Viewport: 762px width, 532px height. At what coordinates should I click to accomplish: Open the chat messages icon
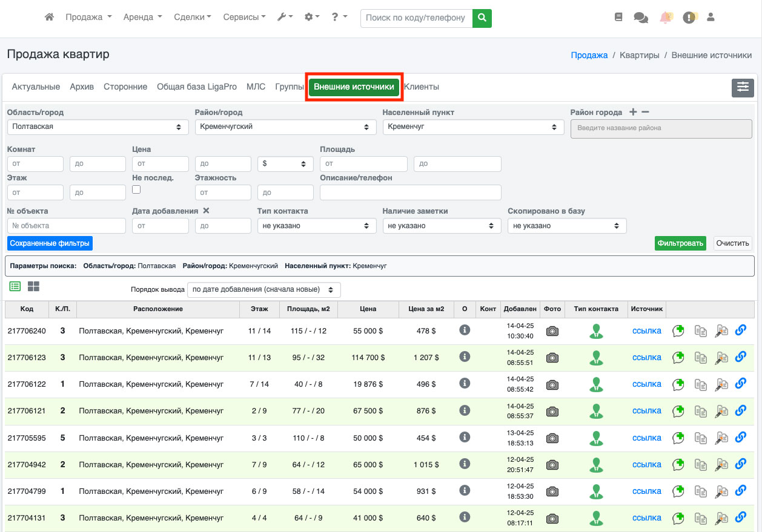[640, 18]
